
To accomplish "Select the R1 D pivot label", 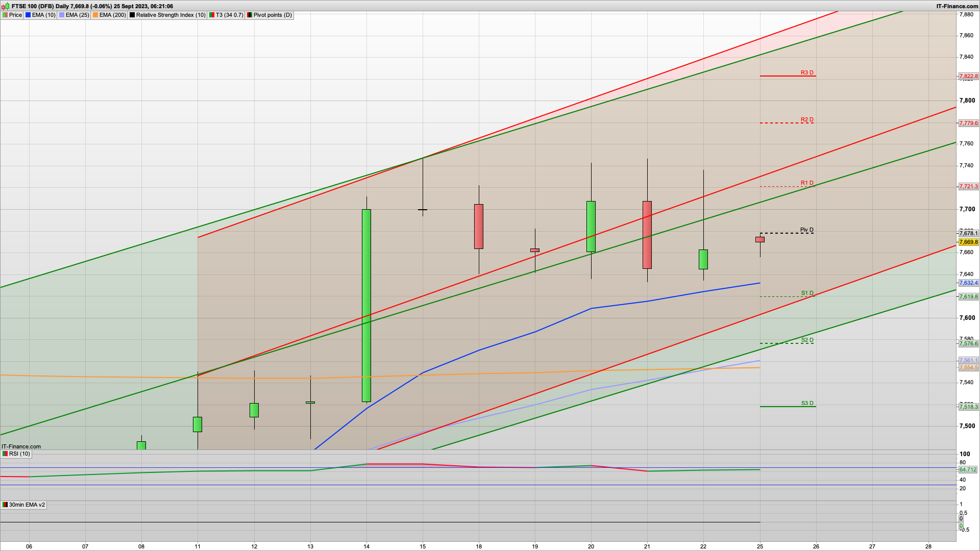I will (x=807, y=183).
